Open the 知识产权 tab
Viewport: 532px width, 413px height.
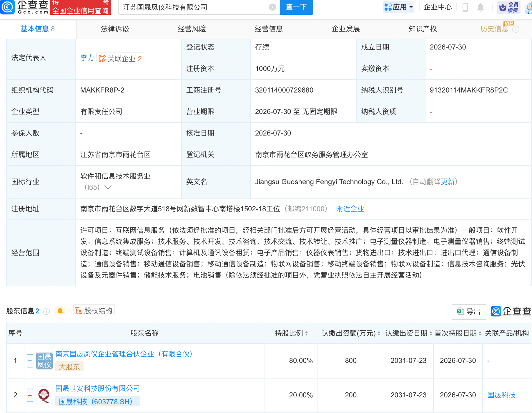(423, 29)
